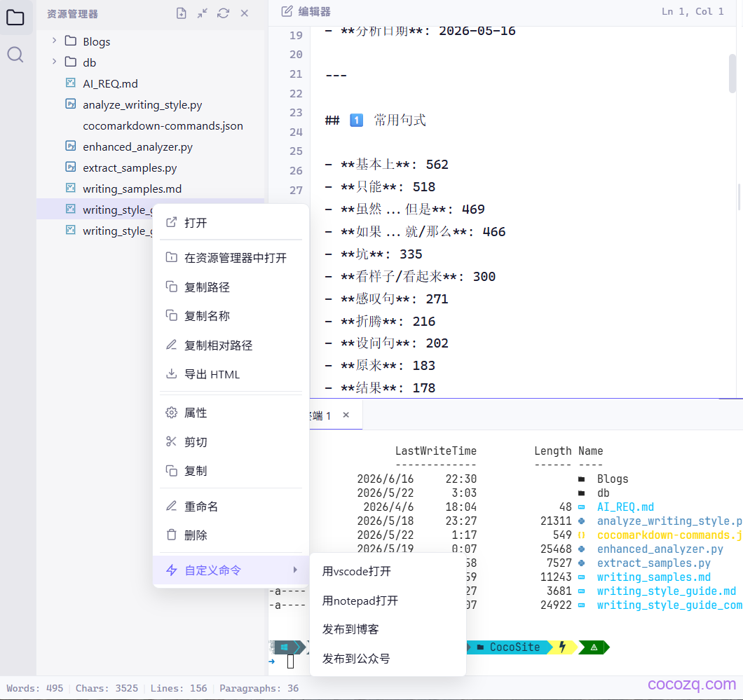The image size is (743, 700).
Task: Click the Python icon of extract_samples.py
Action: coord(71,167)
